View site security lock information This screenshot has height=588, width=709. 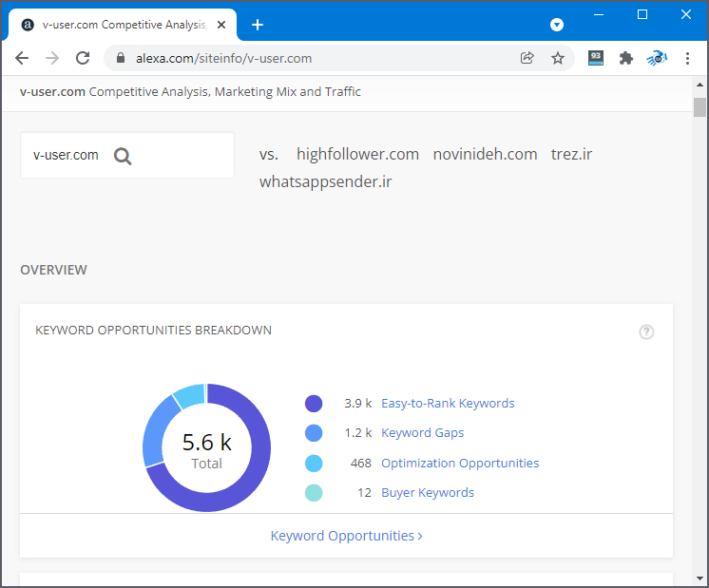(121, 58)
